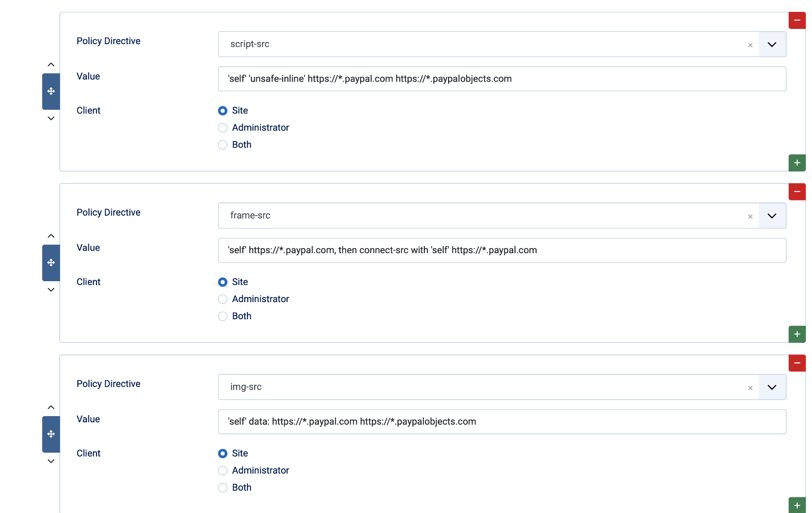Open the img-src Policy Directive dropdown

(772, 387)
